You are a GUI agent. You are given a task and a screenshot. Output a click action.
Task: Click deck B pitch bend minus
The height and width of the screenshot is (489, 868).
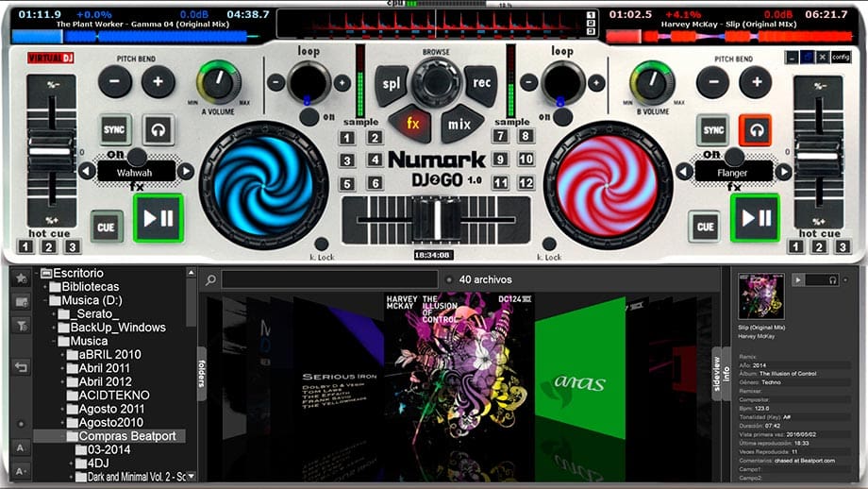click(713, 82)
